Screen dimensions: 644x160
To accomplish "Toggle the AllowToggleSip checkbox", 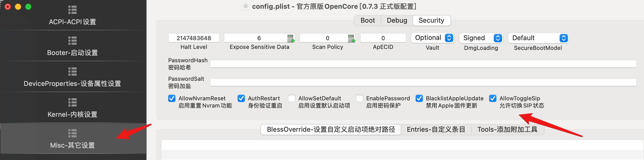I will pos(493,98).
